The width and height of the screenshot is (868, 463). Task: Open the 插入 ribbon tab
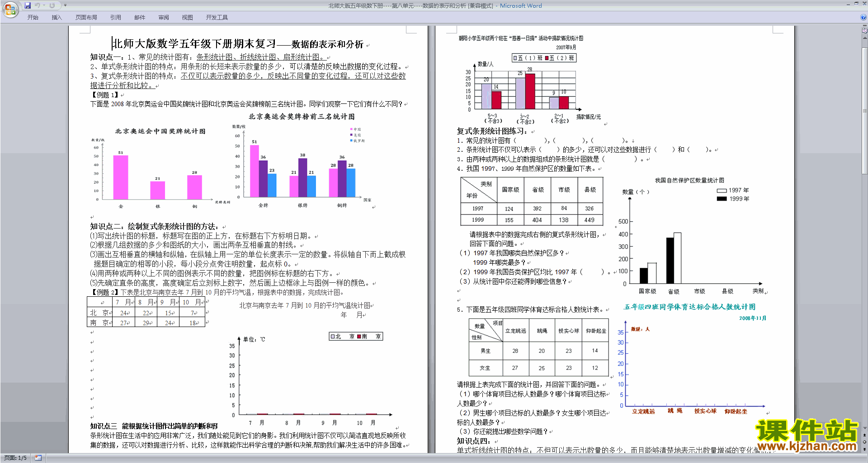point(57,18)
